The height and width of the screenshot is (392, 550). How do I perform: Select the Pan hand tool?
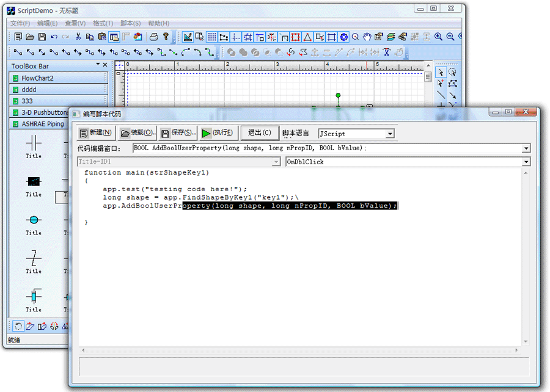367,37
